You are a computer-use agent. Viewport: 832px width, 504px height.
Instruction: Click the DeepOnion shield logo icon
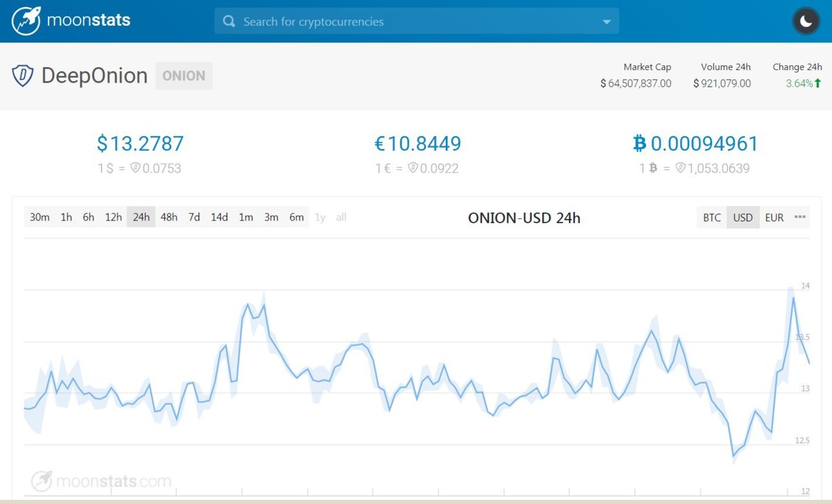(23, 76)
